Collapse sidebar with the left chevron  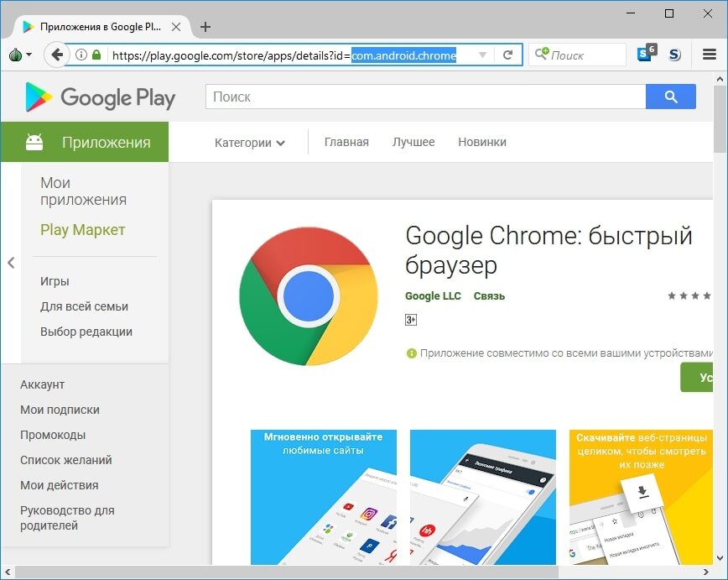11,263
